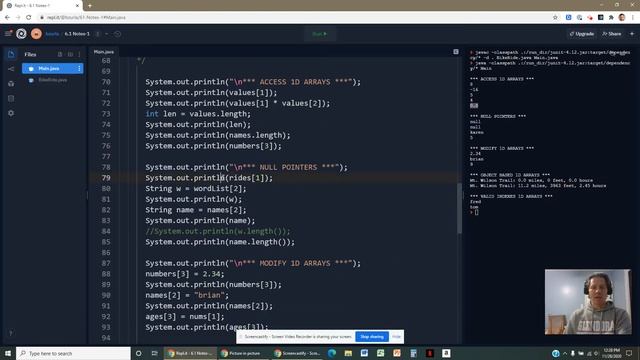
Task: Open Settings gear in sidebar
Action: pyautogui.click(x=11, y=113)
